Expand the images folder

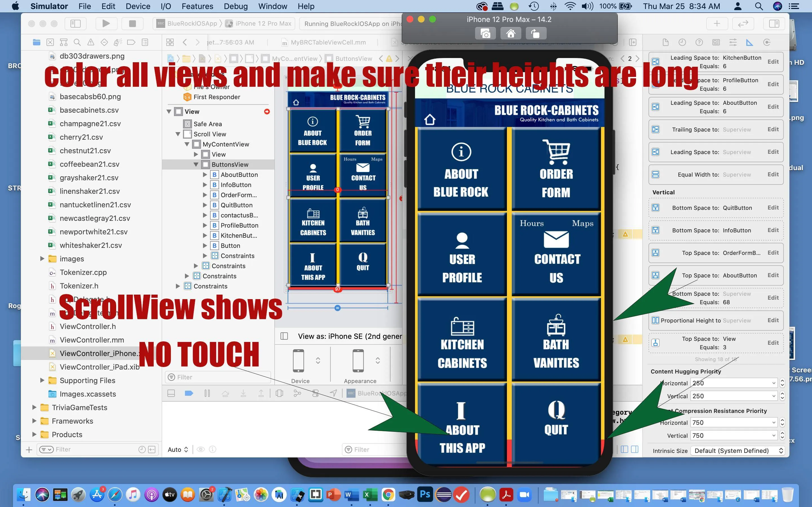(x=42, y=259)
